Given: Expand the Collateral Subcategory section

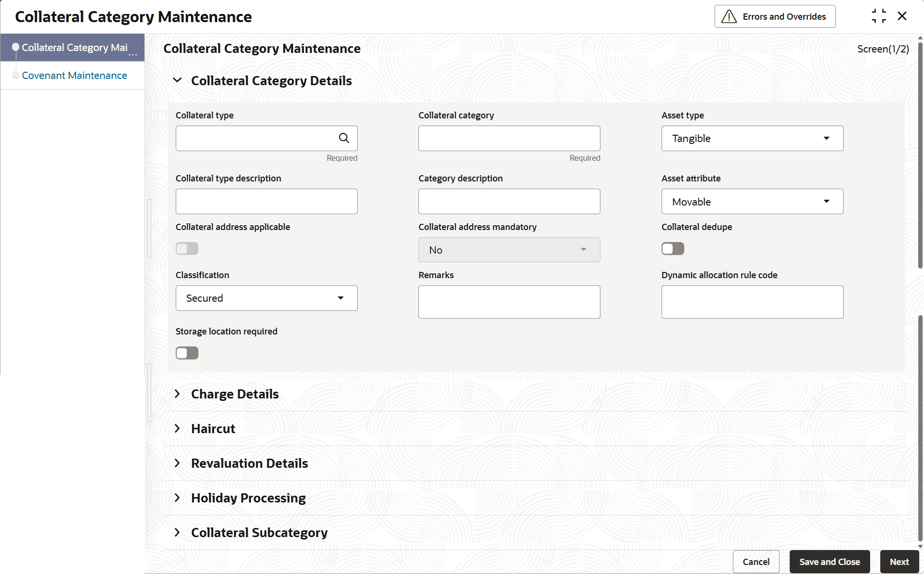Looking at the screenshot, I should (178, 532).
